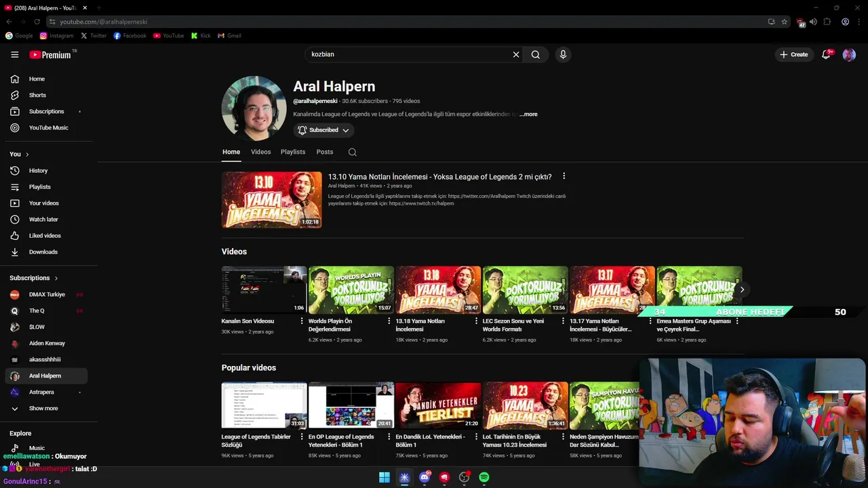Open Watch later in sidebar

46,220
